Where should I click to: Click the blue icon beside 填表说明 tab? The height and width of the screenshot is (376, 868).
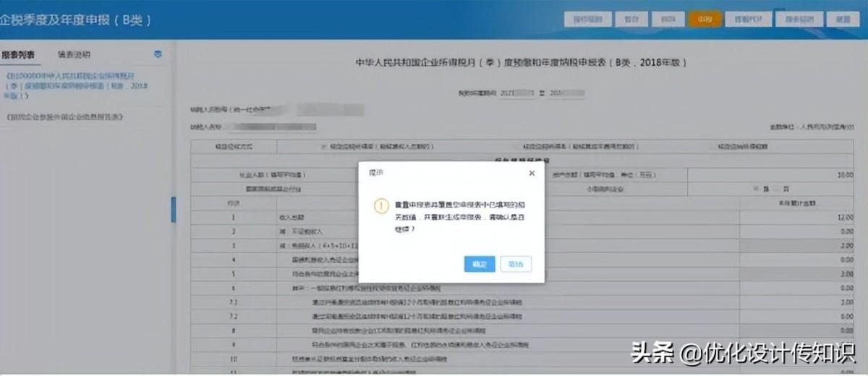click(x=158, y=54)
